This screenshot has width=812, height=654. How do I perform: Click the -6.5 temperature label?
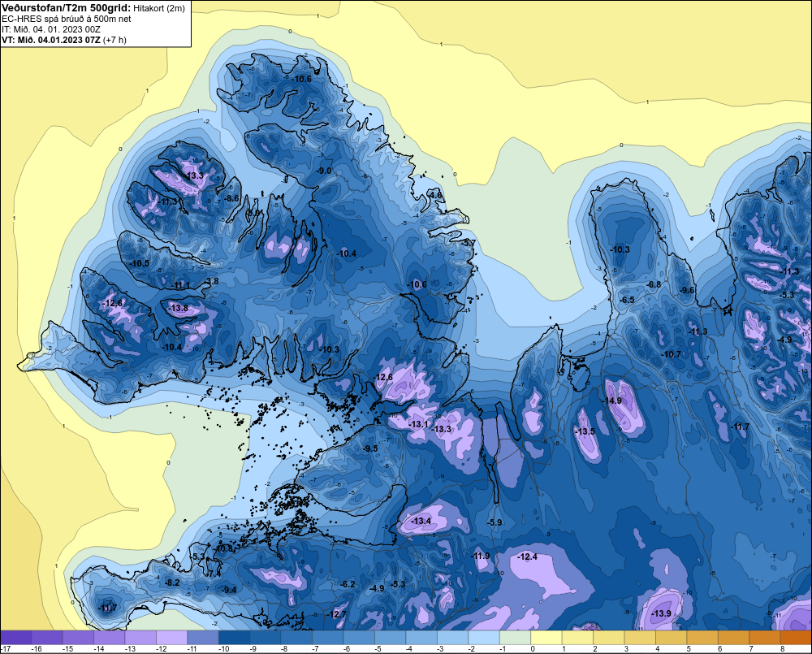tap(627, 300)
